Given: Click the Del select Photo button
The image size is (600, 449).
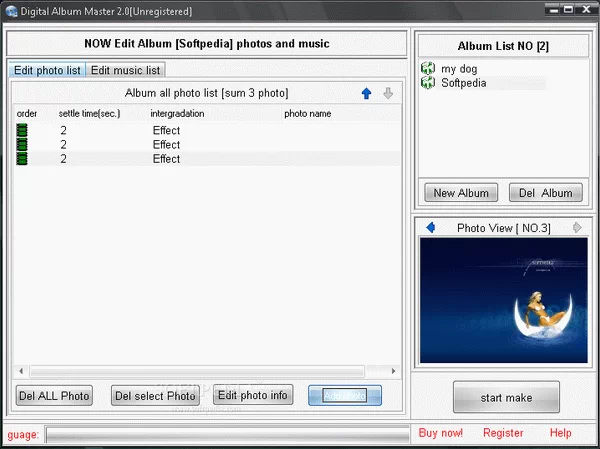Looking at the screenshot, I should click(x=155, y=395).
